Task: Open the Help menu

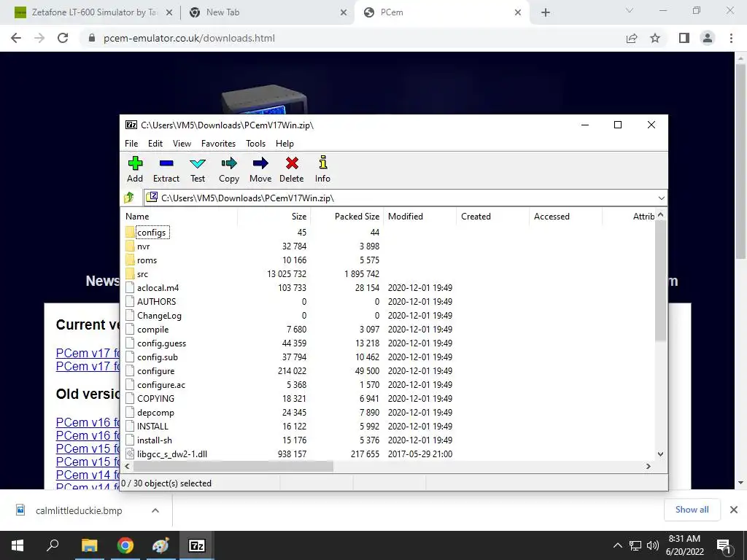Action: point(285,144)
